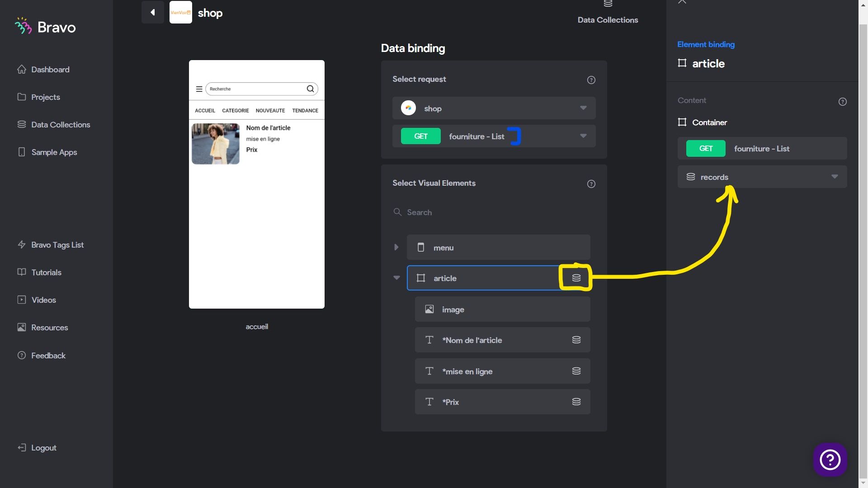Open Resources page
The image size is (868, 488).
click(42, 328)
